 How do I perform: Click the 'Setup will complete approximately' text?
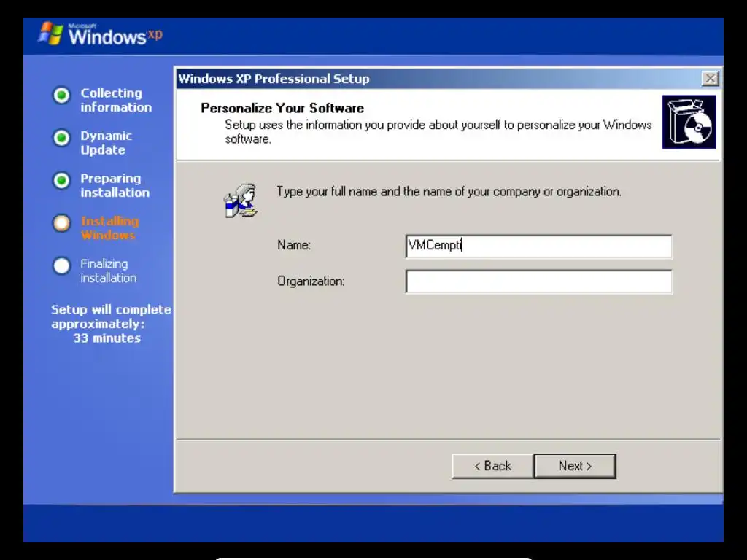coord(111,316)
